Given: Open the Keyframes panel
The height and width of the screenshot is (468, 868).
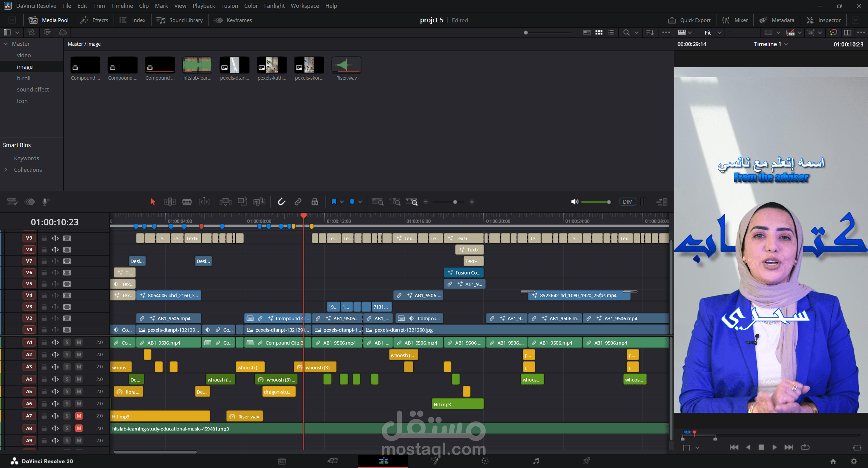Looking at the screenshot, I should click(233, 20).
